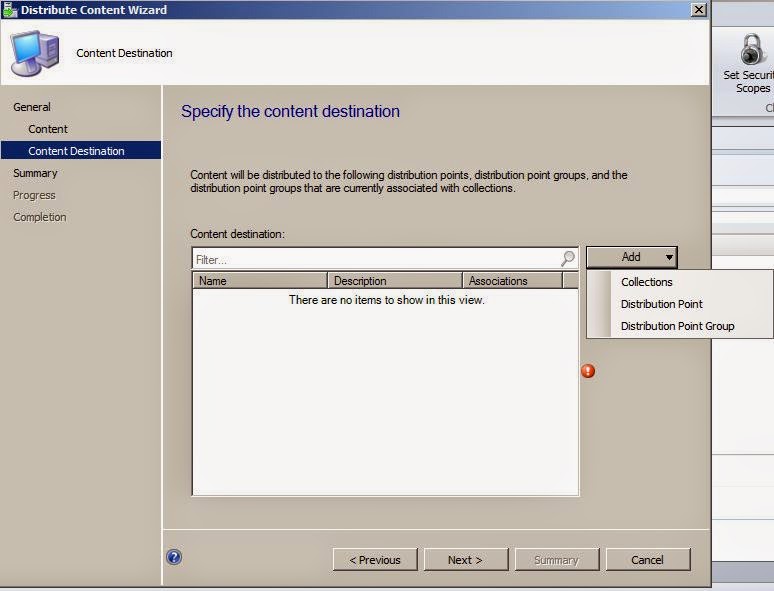The image size is (774, 591).
Task: Select the General step in the wizard sidebar
Action: 32,107
